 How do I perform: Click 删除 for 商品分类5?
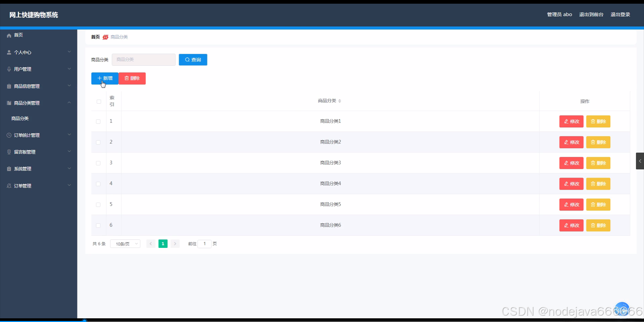[x=598, y=205]
